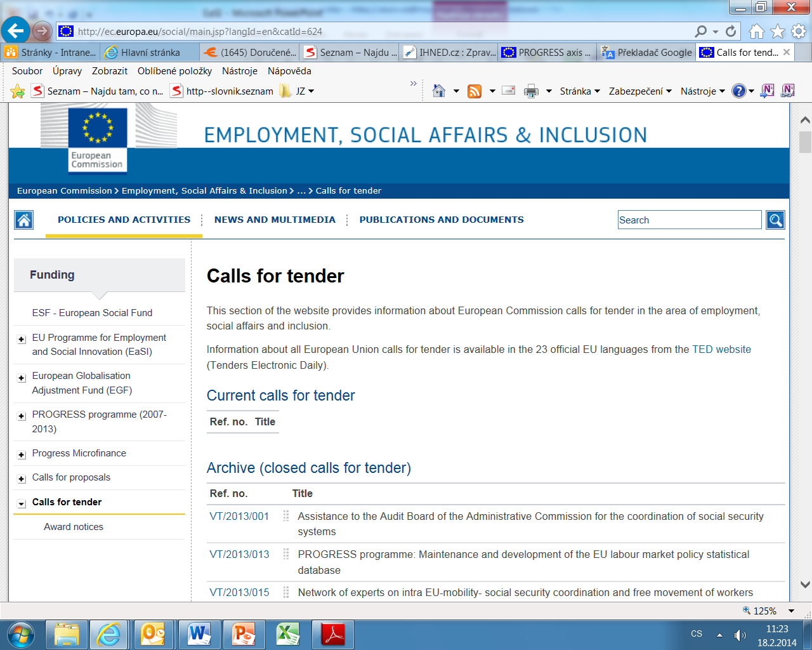Select the Policies and Activities nav item
812x650 pixels.
point(124,220)
